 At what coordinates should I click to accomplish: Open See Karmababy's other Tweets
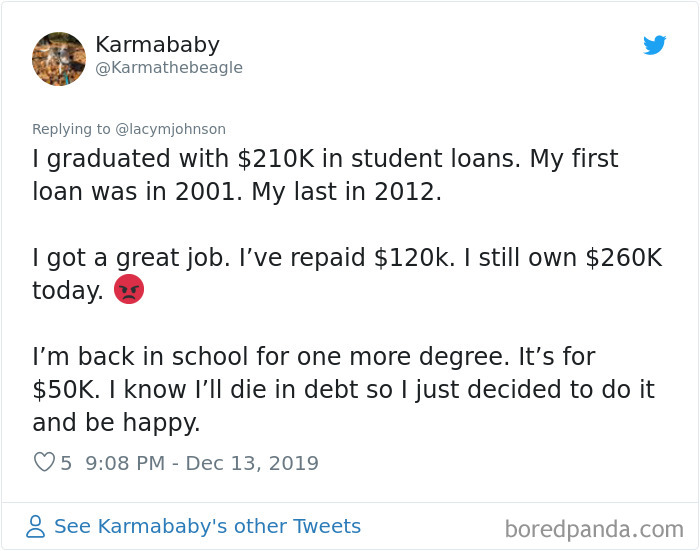pyautogui.click(x=207, y=526)
